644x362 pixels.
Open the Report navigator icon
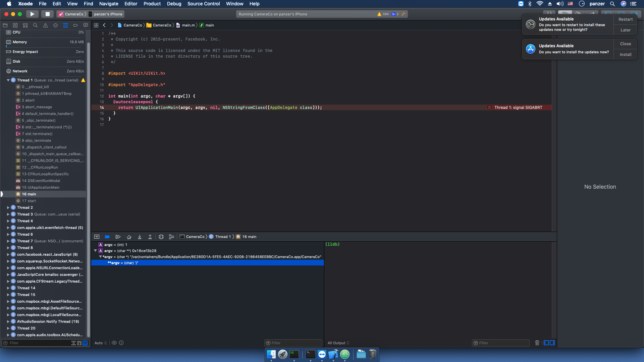(86, 25)
